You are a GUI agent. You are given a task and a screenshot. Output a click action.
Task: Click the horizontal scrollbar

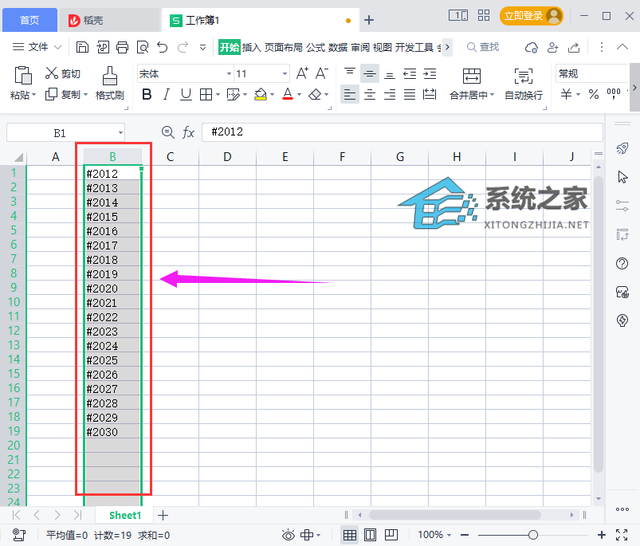455,515
